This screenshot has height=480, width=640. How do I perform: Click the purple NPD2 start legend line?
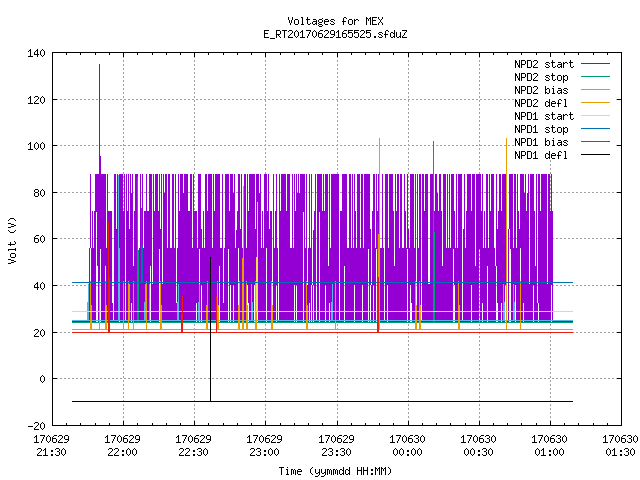click(x=595, y=64)
